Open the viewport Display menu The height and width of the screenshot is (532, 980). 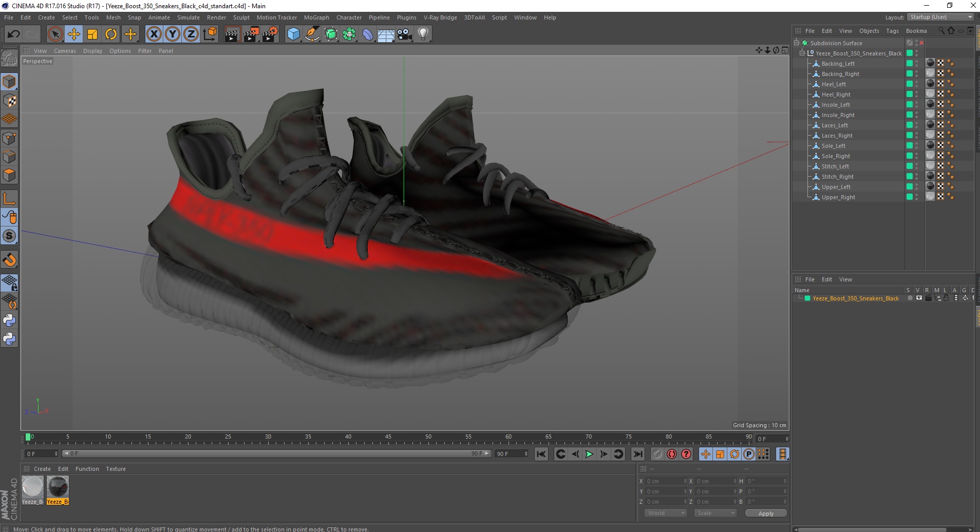point(92,51)
